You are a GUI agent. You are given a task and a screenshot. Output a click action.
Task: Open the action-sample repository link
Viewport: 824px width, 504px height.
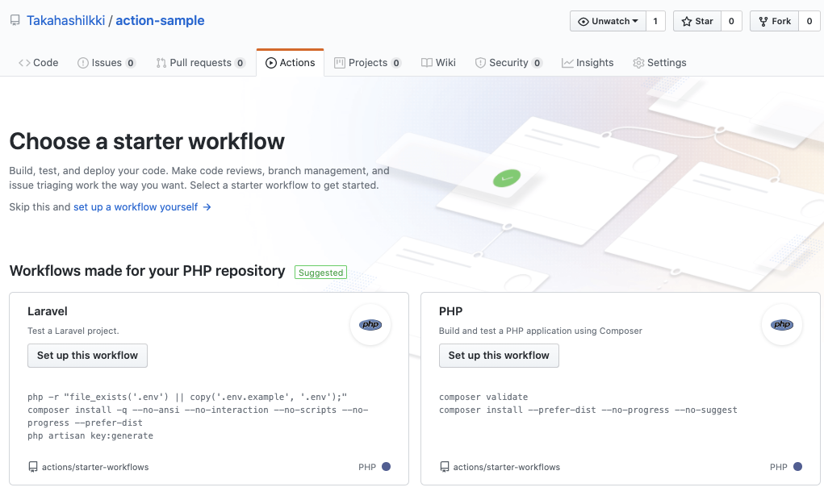pyautogui.click(x=160, y=20)
